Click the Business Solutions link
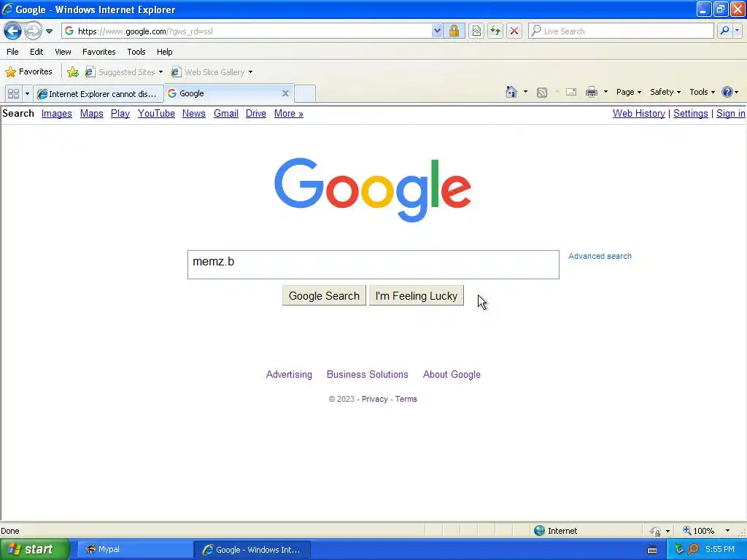The height and width of the screenshot is (560, 747). 368,374
